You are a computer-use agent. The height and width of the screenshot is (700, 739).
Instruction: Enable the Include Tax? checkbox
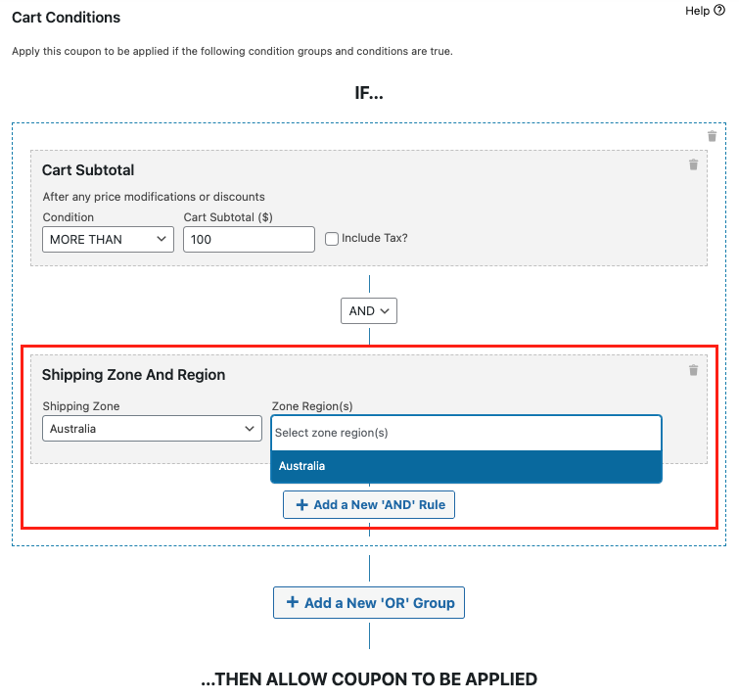pyautogui.click(x=332, y=239)
